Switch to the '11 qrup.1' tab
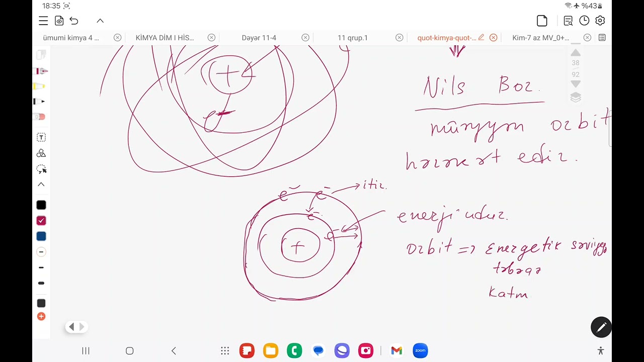644x362 pixels. pos(353,38)
